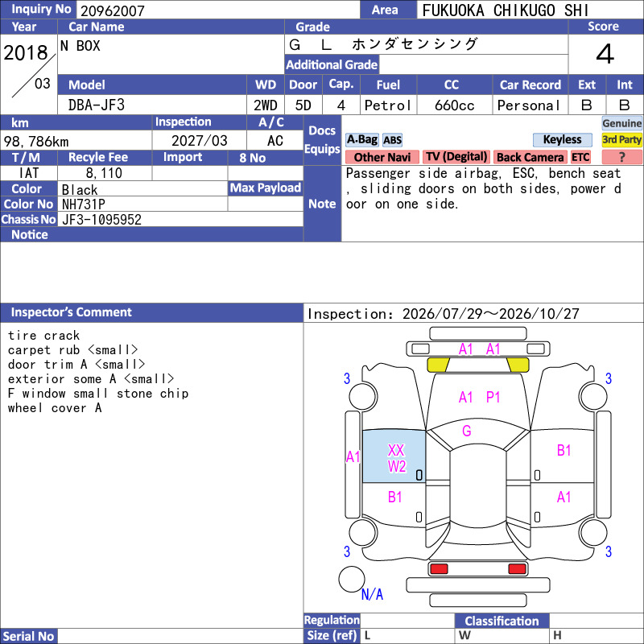Click the 'door trim A <small>' comment
This screenshot has width=644, height=644.
tap(76, 365)
